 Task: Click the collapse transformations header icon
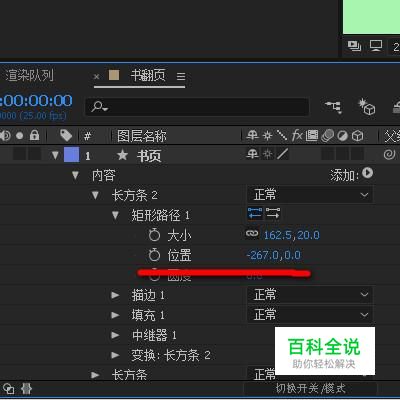(x=267, y=135)
